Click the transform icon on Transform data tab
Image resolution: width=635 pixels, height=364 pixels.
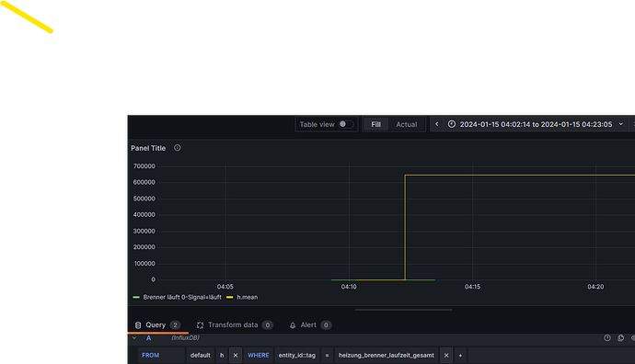point(200,325)
